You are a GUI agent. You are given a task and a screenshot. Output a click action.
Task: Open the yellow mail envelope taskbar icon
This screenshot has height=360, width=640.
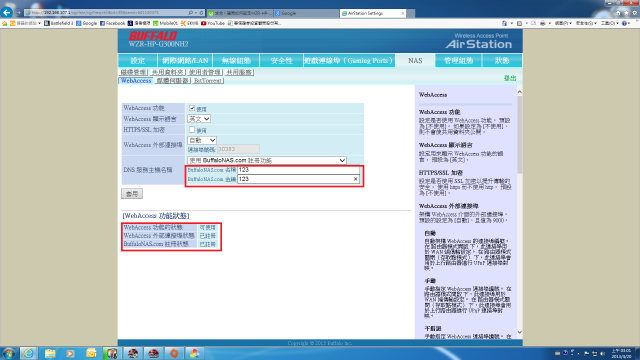[x=91, y=353]
